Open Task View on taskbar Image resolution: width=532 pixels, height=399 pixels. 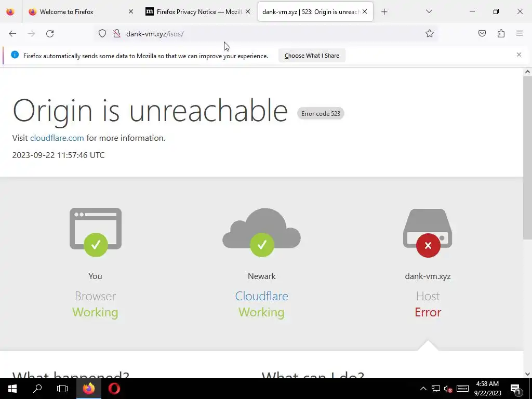point(62,389)
